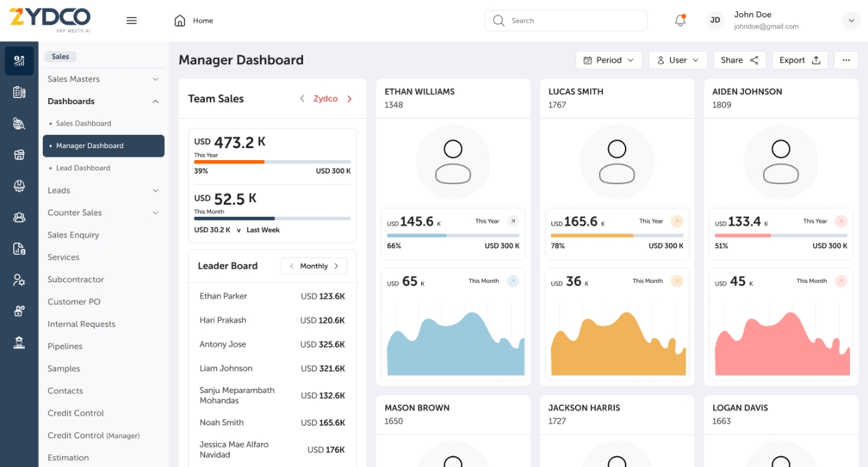
Task: Click Ethan Williams' This Year arrow icon
Action: (x=513, y=221)
